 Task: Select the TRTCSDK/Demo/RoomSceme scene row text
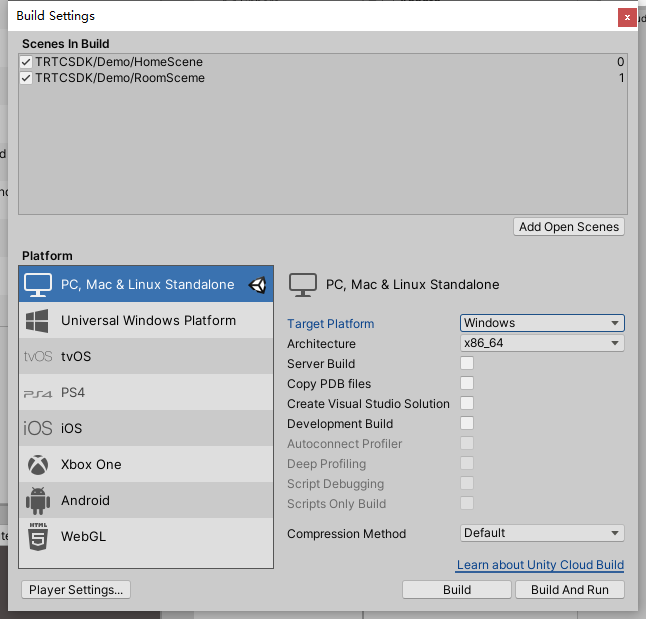(x=120, y=78)
